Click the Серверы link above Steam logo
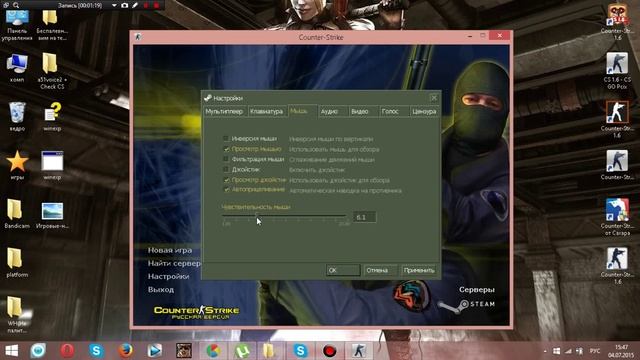 477,289
